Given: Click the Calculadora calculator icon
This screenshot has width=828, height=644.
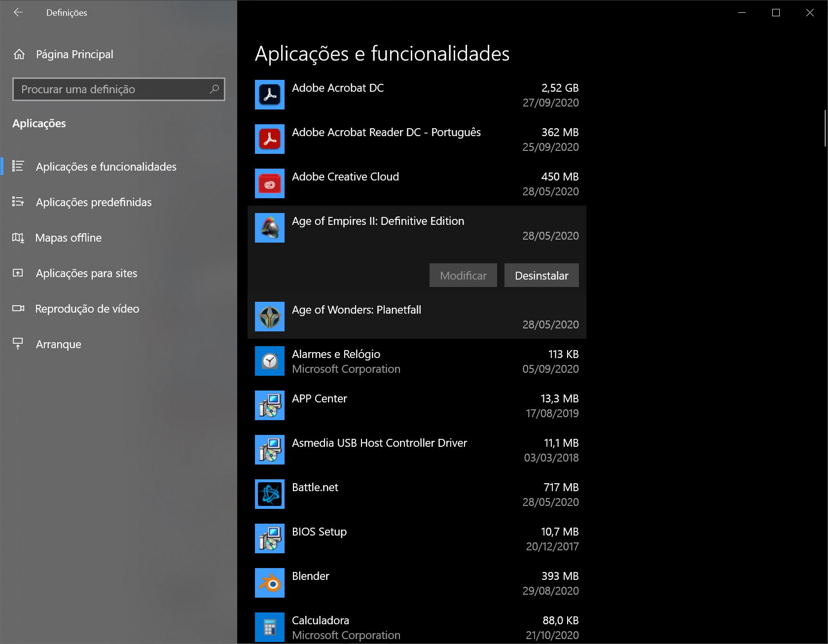Looking at the screenshot, I should pyautogui.click(x=270, y=627).
